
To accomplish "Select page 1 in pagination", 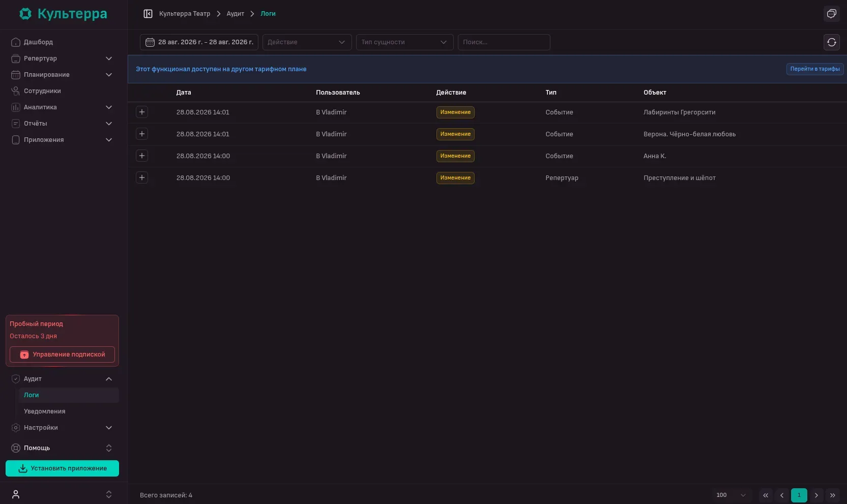I will (x=799, y=495).
